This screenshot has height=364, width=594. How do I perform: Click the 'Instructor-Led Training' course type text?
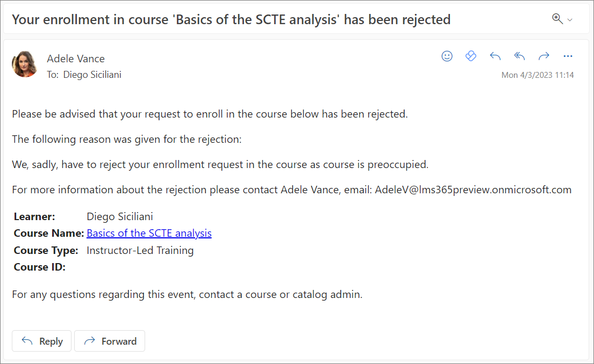click(140, 250)
